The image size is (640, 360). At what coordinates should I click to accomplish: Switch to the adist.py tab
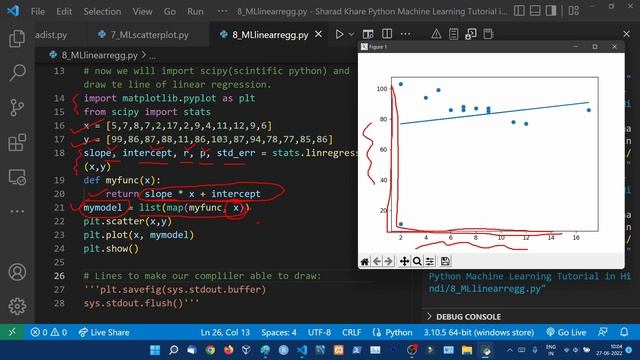point(51,35)
